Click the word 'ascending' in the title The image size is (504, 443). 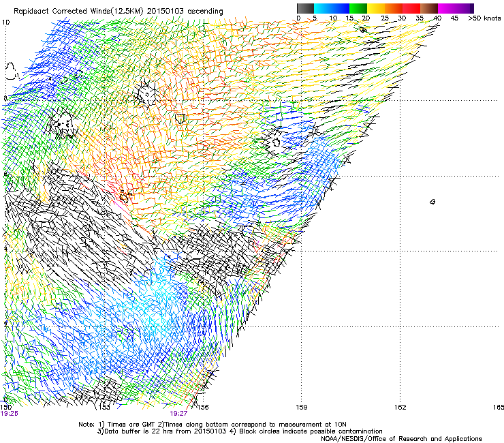point(205,12)
